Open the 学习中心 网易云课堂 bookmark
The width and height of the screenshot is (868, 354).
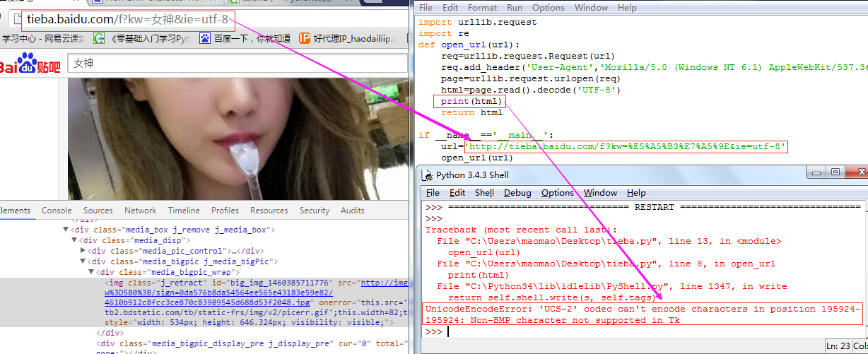(42, 38)
